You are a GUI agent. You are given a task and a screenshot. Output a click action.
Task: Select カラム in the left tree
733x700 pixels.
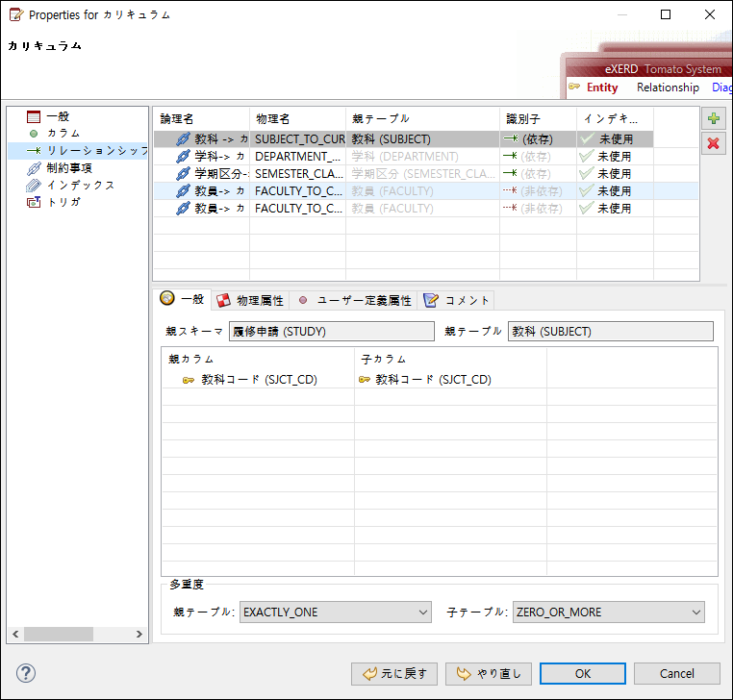pyautogui.click(x=63, y=133)
